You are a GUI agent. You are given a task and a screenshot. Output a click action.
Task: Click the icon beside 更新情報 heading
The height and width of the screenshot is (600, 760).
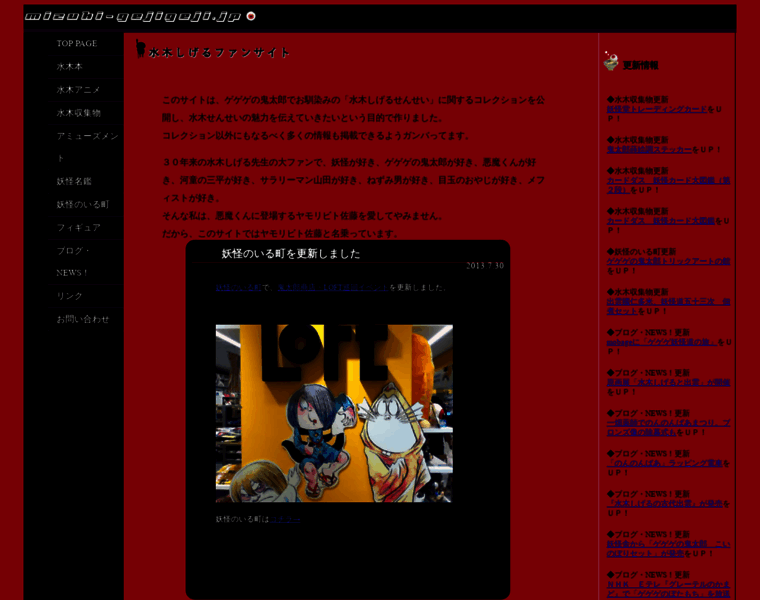611,61
